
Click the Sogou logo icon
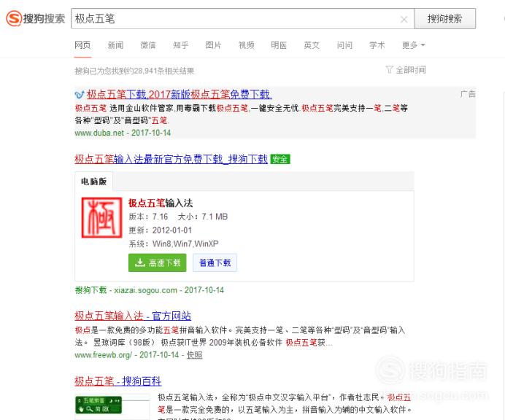[14, 18]
